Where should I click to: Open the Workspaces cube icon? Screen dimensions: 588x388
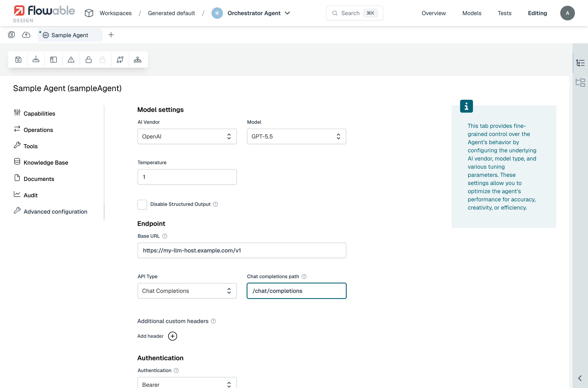tap(89, 13)
